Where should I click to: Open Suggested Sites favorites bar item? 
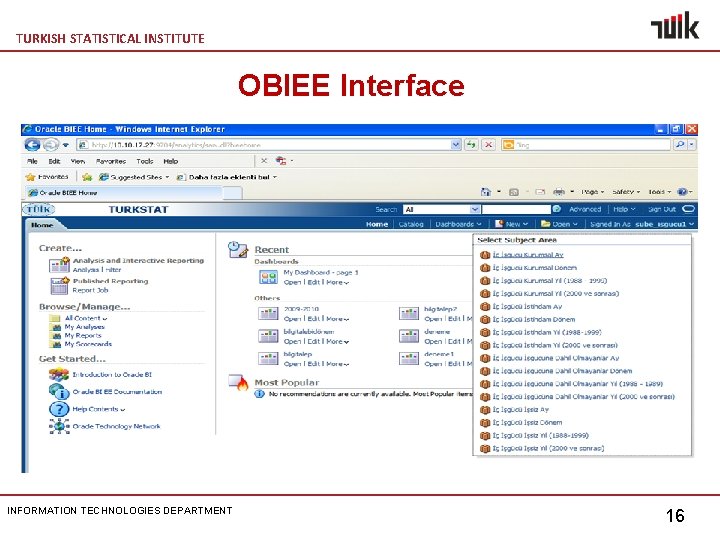pos(135,177)
